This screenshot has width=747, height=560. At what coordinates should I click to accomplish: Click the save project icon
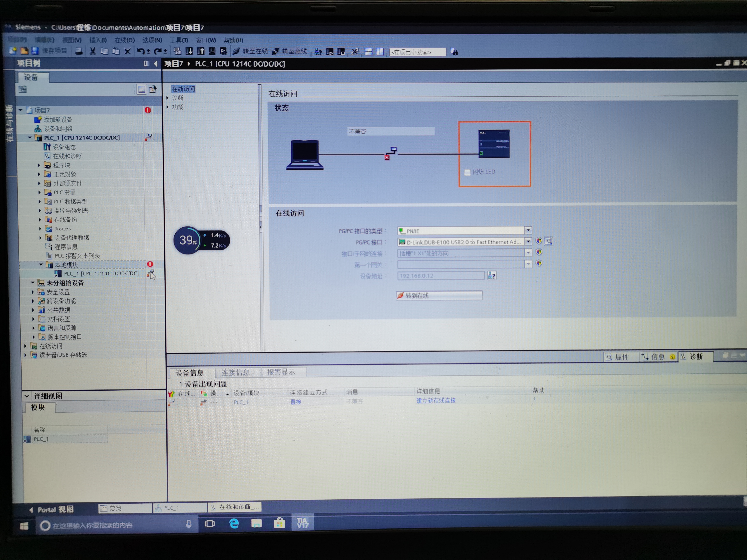35,51
